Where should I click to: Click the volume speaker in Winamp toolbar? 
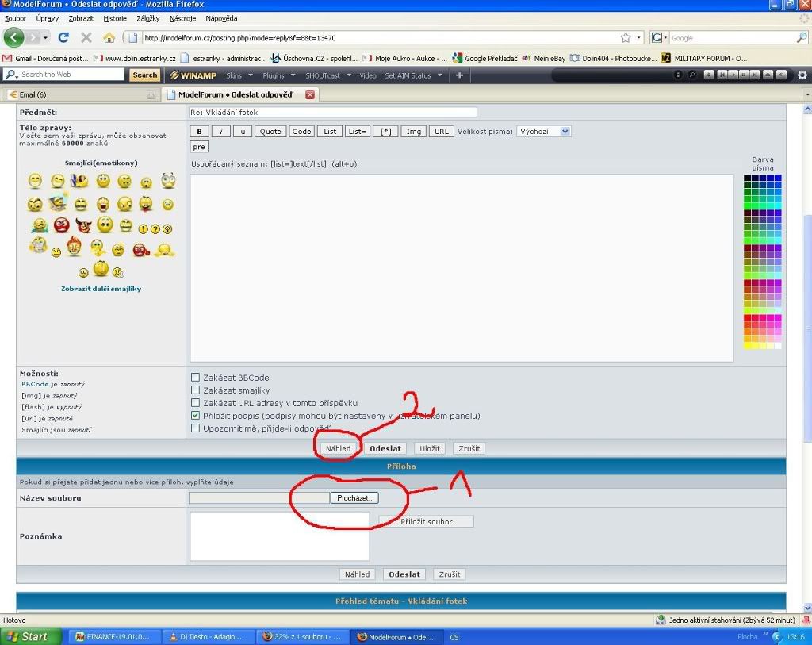[781, 75]
